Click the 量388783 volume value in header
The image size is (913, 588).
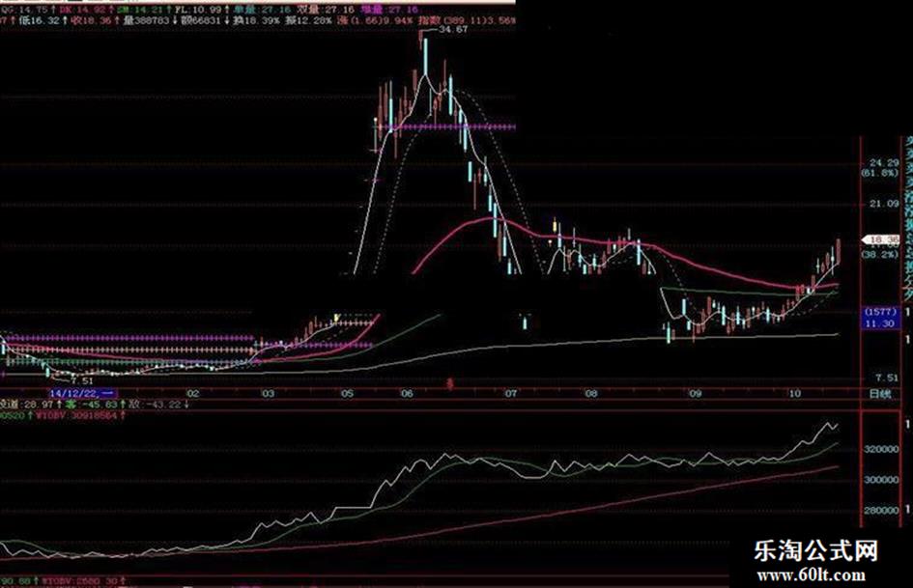[x=146, y=20]
